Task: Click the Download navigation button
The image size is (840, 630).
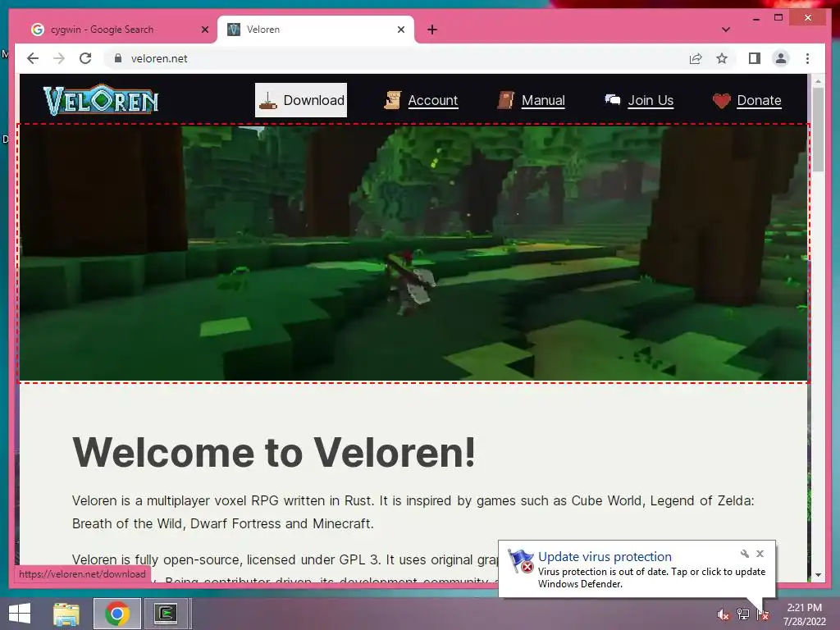Action: point(301,100)
